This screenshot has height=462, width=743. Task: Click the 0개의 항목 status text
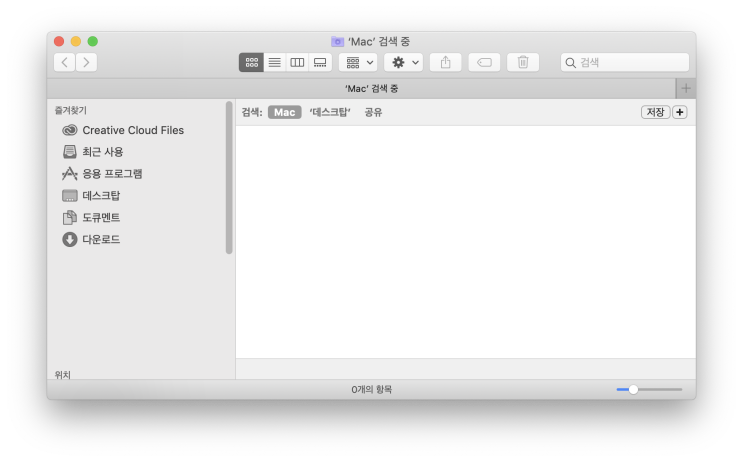click(372, 390)
